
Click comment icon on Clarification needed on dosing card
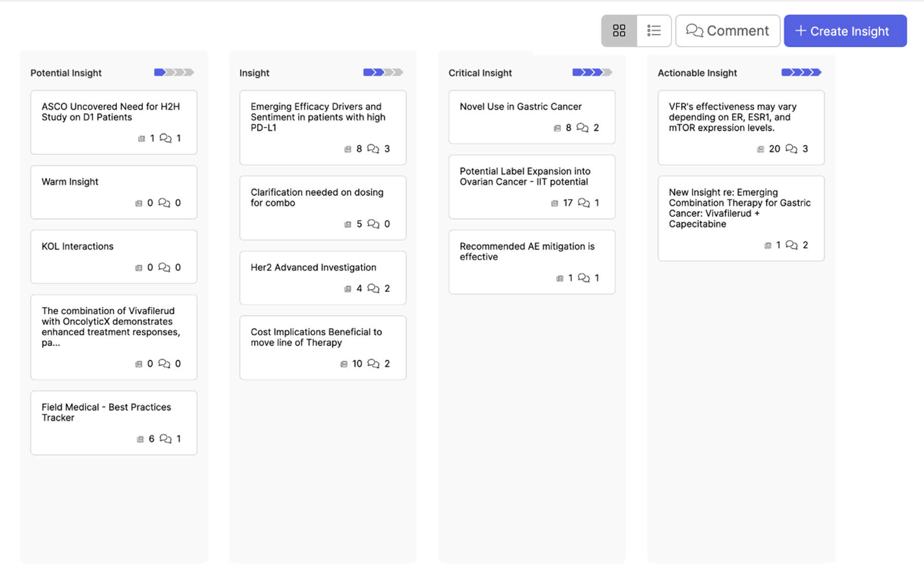pos(373,224)
